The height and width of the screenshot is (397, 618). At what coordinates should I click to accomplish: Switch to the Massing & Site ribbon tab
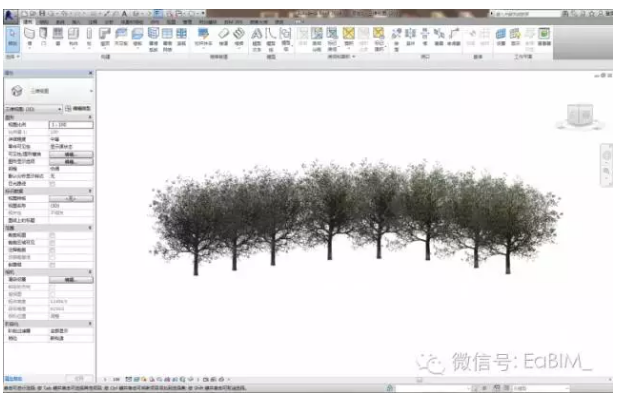132,22
